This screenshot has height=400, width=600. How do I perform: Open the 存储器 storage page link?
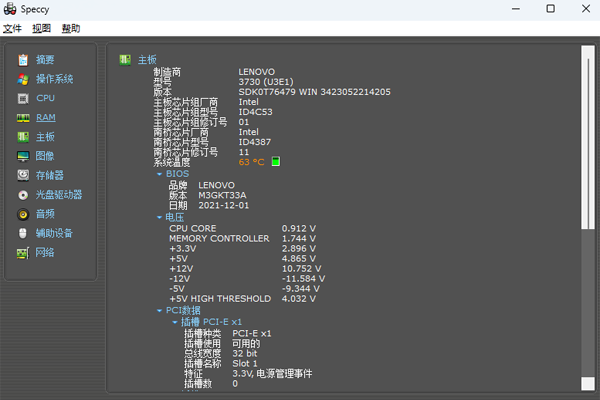coord(50,175)
